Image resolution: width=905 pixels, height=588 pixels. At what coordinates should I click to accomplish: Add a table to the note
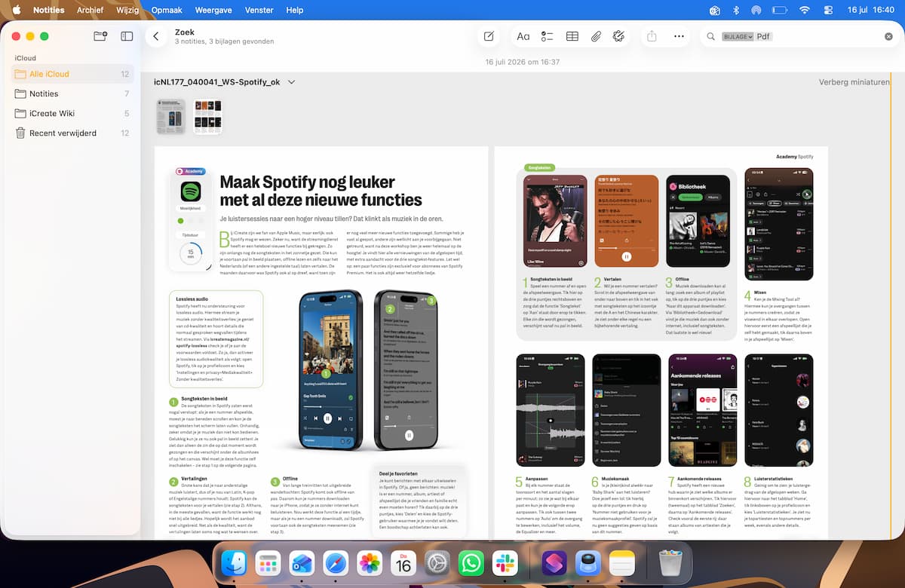click(x=572, y=36)
